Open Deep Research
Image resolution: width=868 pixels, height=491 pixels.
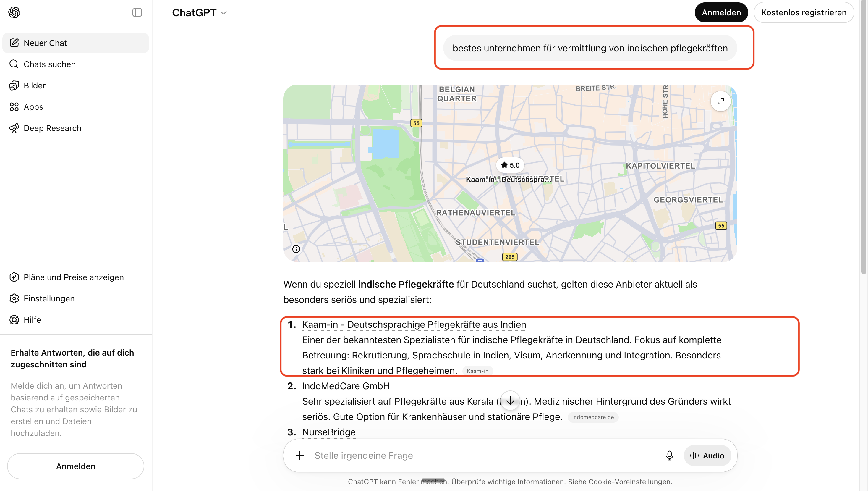[x=75, y=128]
